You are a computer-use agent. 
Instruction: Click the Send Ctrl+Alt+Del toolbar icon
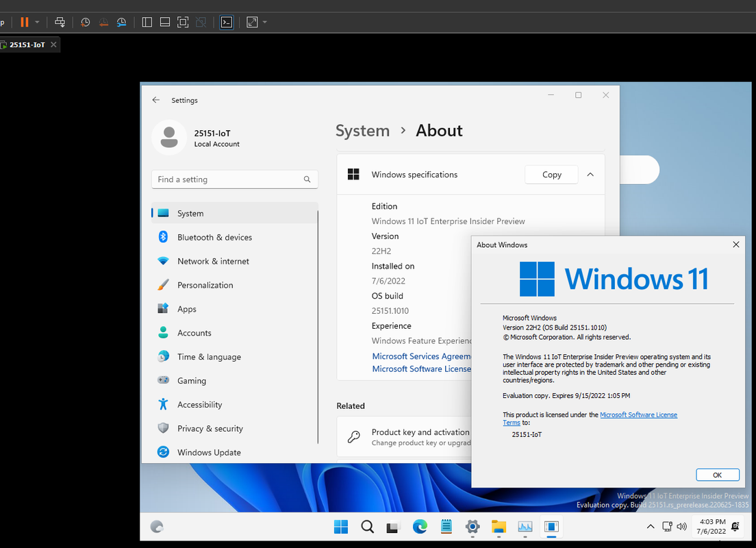[x=60, y=22]
